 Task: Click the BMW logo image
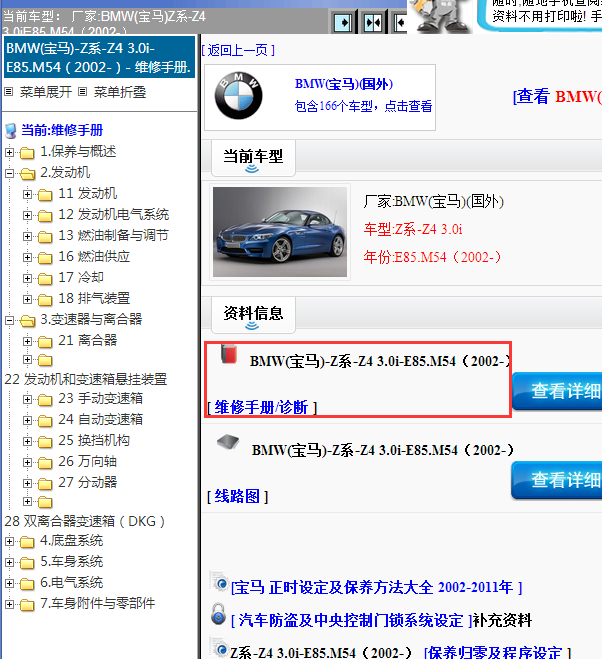pos(238,96)
